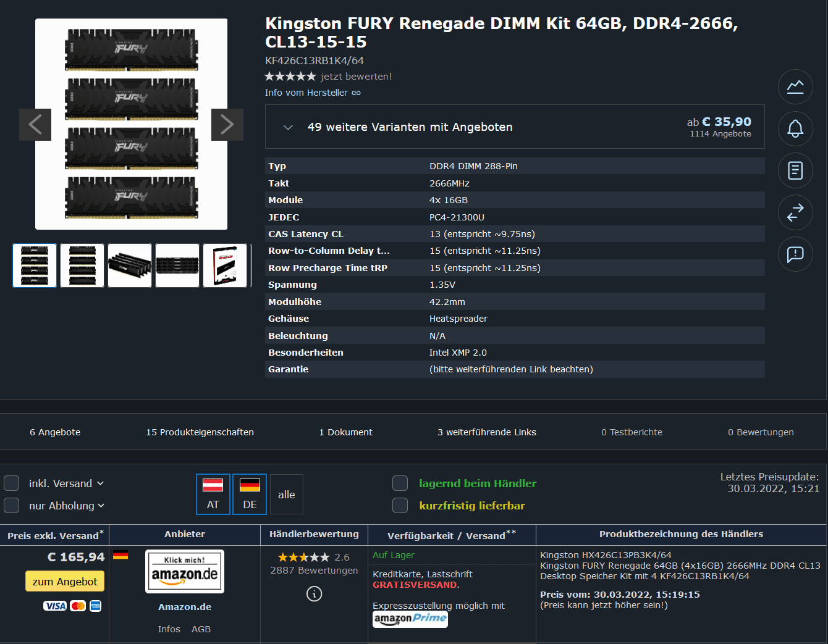Click the Auf Lager availability text
This screenshot has width=828, height=644.
394,555
